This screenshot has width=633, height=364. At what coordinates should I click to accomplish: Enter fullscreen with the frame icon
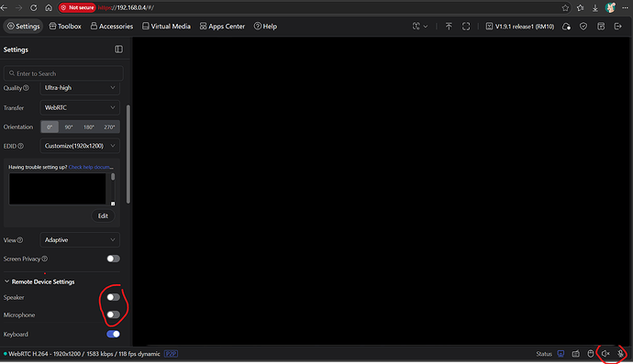(x=466, y=27)
